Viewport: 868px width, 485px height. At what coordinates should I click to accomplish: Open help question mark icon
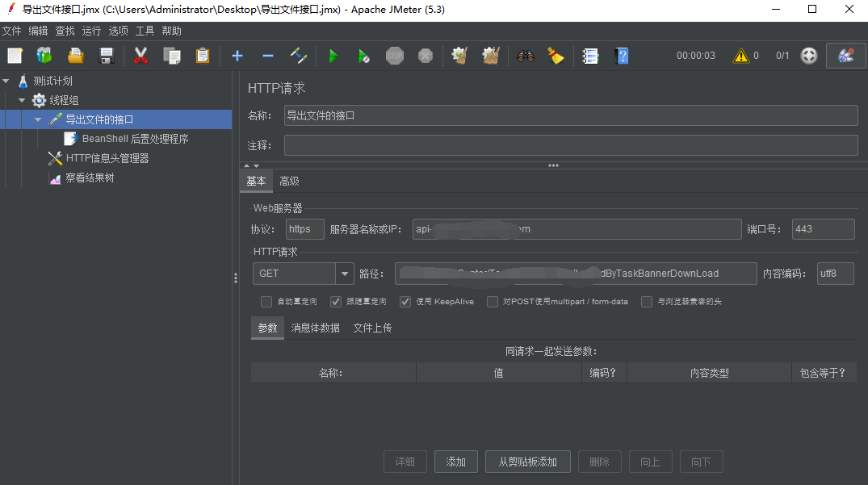622,56
